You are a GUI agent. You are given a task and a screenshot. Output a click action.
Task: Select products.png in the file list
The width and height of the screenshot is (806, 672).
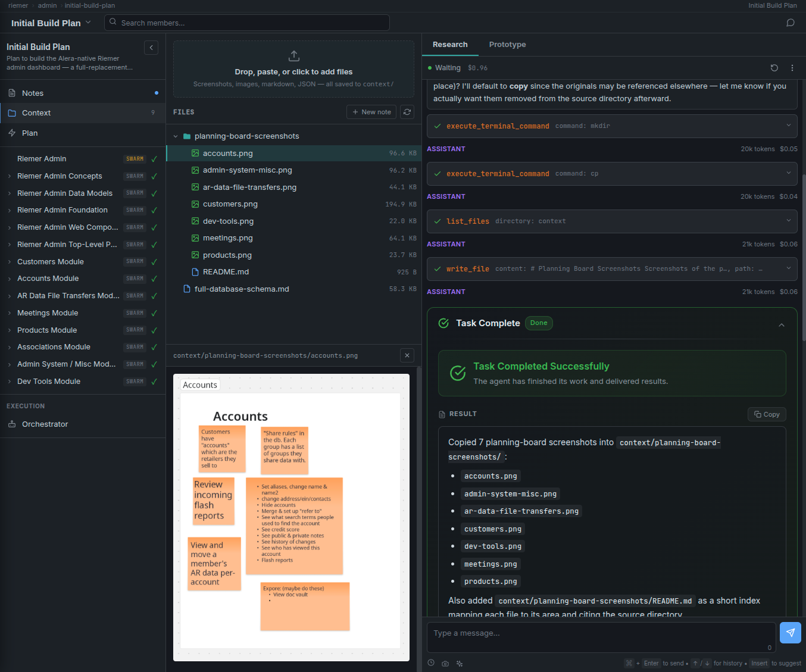tap(294, 255)
